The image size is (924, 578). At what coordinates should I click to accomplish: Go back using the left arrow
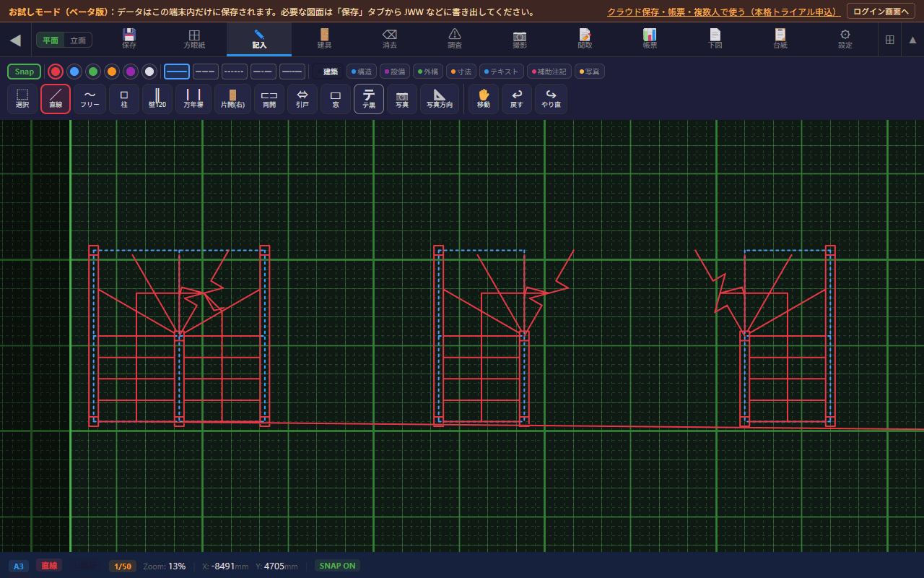point(15,40)
